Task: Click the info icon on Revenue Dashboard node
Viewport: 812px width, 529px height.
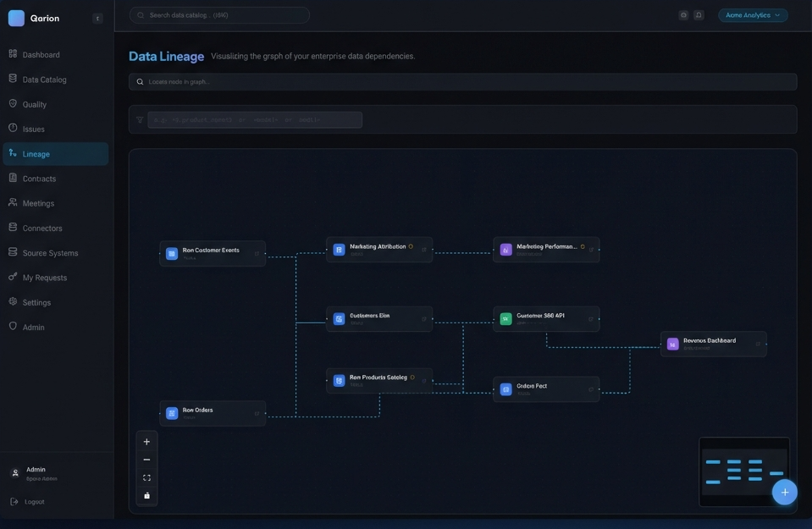Action: pos(756,342)
